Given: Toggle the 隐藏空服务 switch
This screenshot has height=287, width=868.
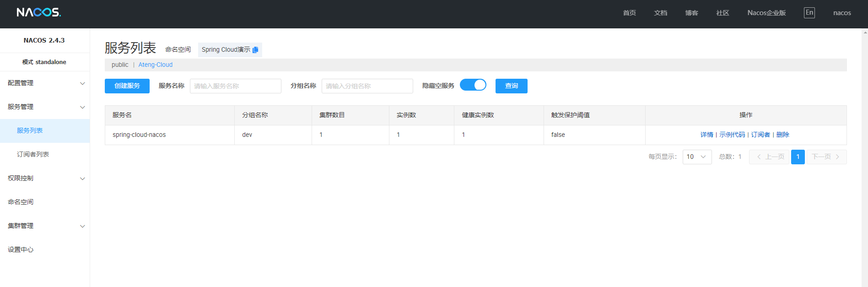Looking at the screenshot, I should tap(473, 85).
